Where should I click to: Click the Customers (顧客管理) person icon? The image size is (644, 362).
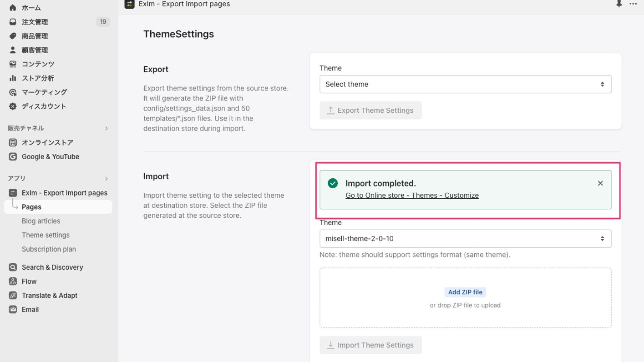[x=13, y=50]
